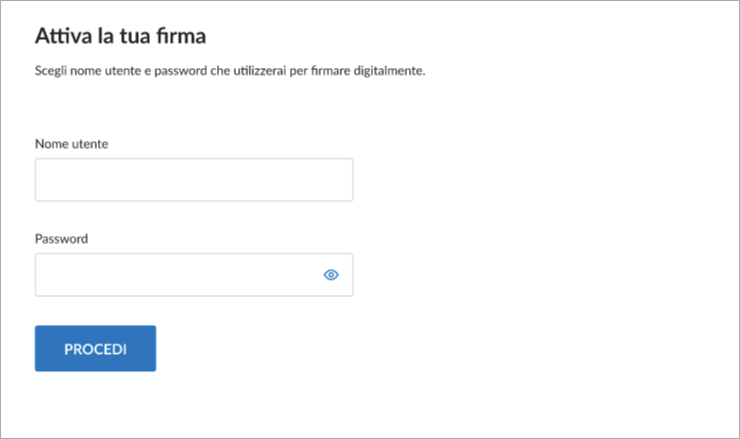Viewport: 740px width, 439px height.
Task: Show password using the eye icon
Action: click(x=331, y=275)
